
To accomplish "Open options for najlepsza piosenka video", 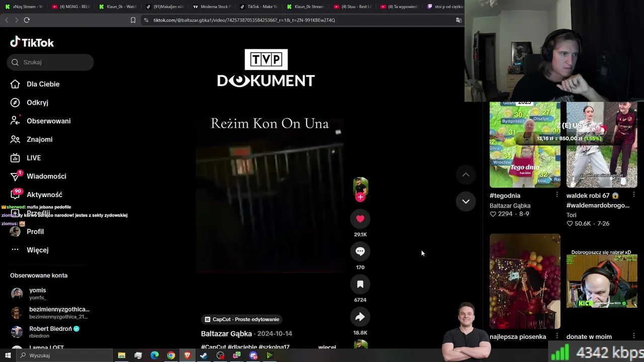I will coord(556,336).
